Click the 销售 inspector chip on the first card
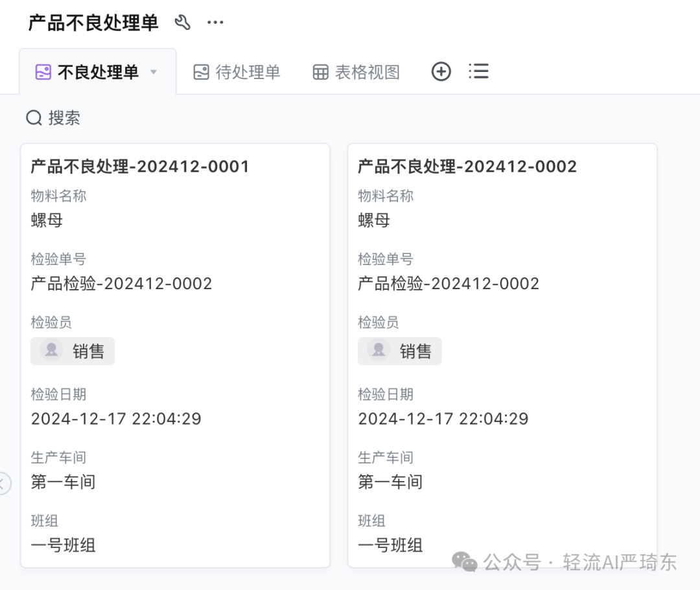 pyautogui.click(x=73, y=351)
